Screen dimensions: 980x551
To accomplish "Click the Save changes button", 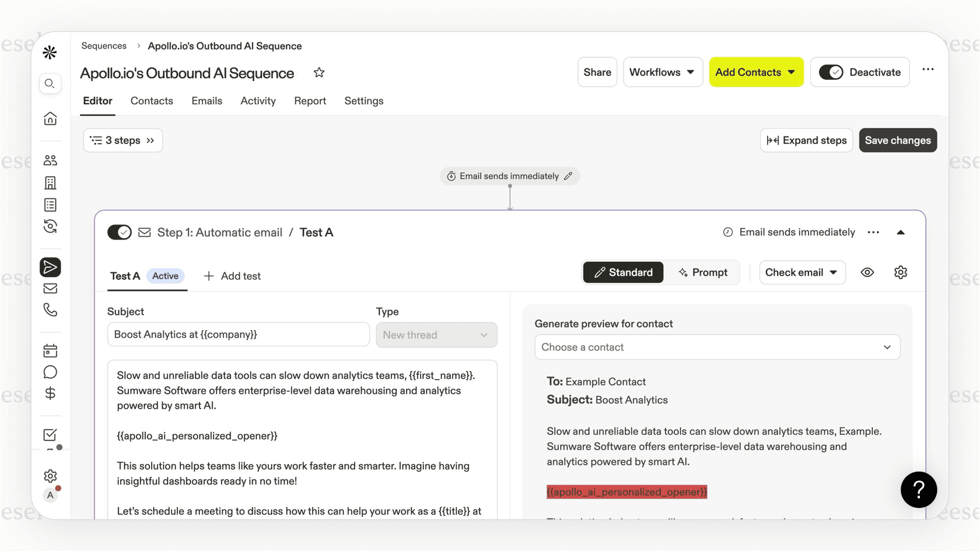I will [898, 140].
